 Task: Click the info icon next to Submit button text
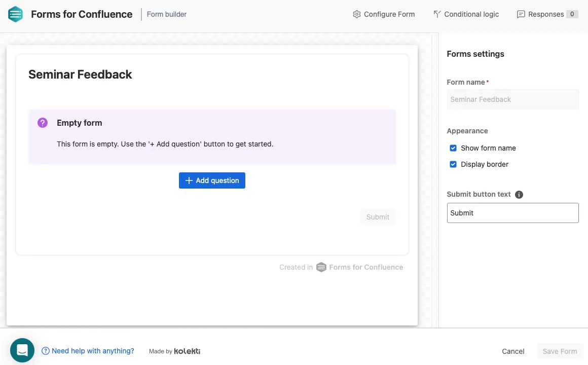tap(519, 194)
